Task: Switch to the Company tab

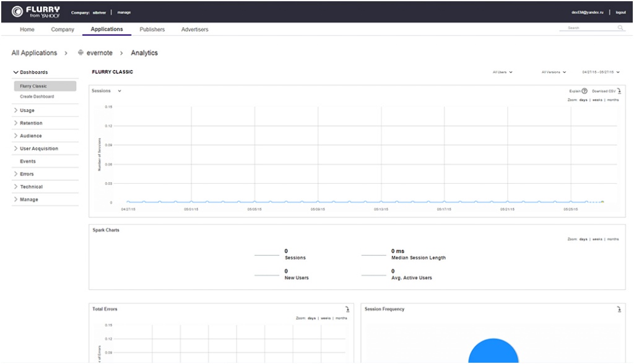Action: coord(63,29)
